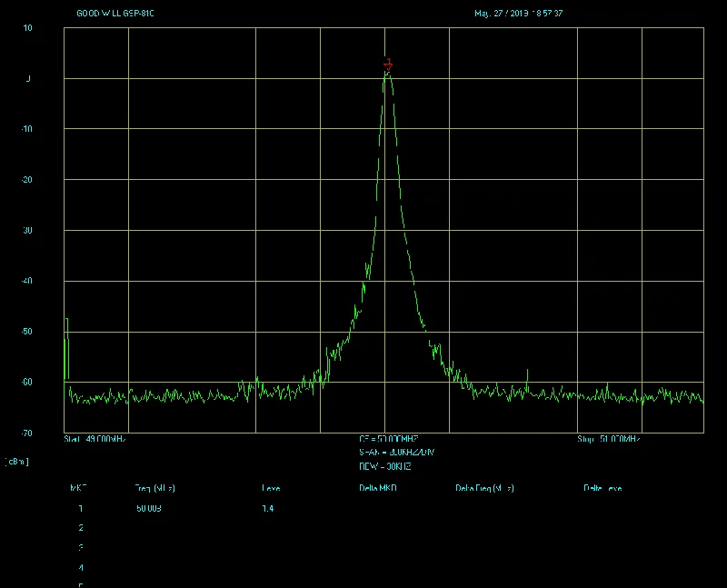Click the -40 label on the level axis
Viewport: 727px width, 588px height.
[27, 281]
